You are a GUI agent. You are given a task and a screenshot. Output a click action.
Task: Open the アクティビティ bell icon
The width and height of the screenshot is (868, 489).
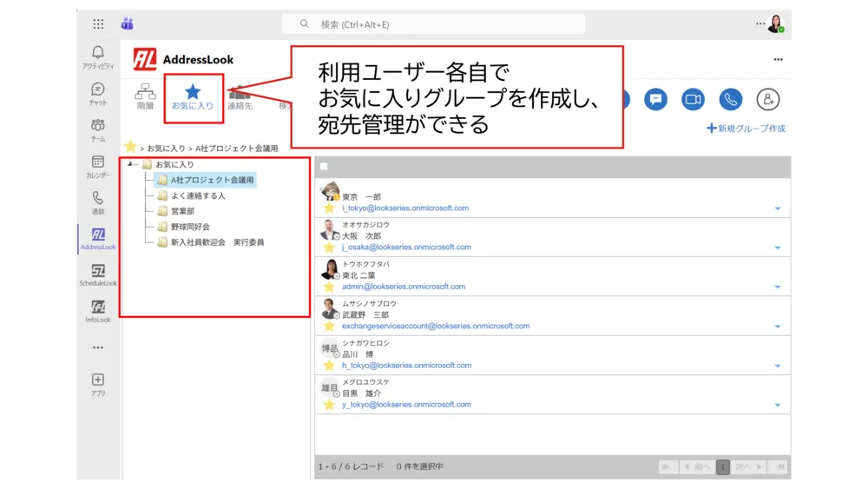click(98, 57)
